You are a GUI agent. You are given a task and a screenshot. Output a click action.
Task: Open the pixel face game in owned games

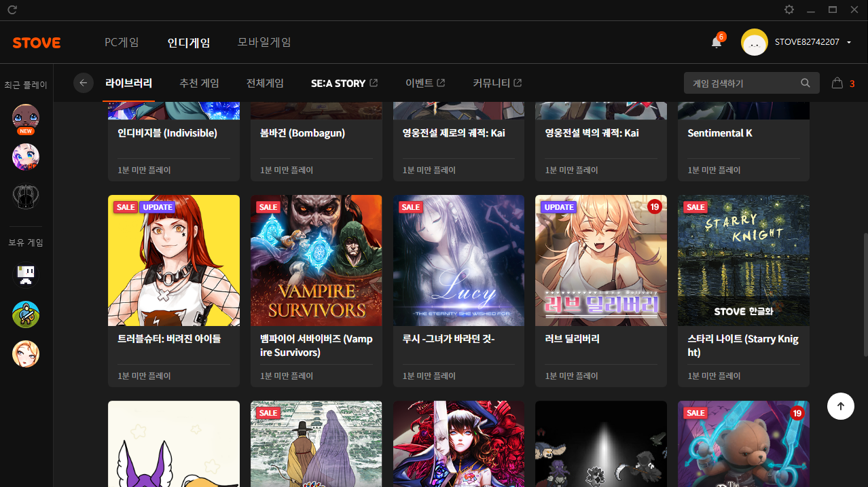[x=26, y=274]
